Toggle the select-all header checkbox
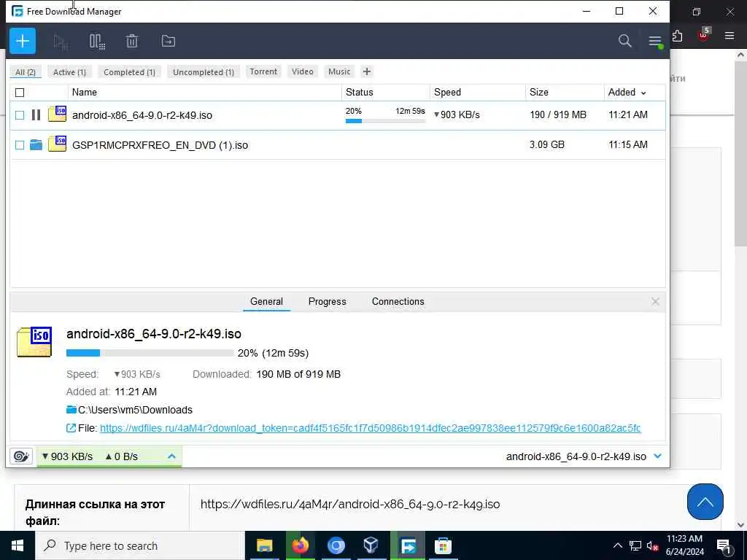This screenshot has width=747, height=560. 20,93
